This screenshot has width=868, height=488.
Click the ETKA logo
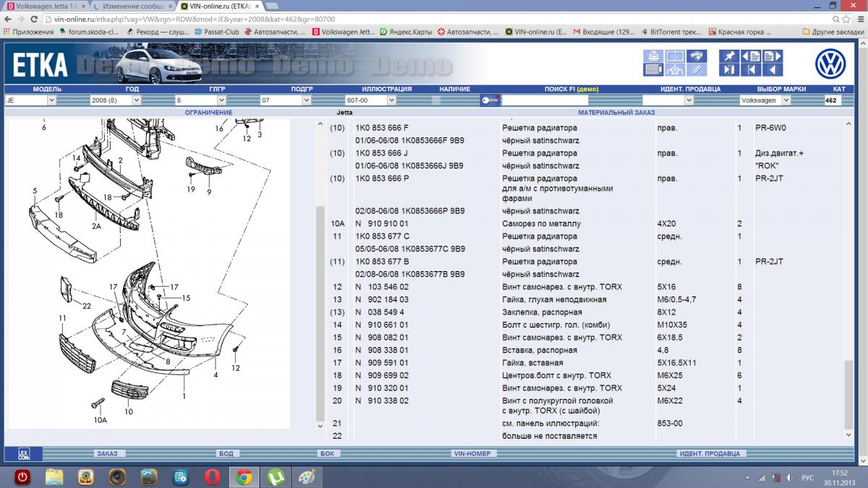click(x=41, y=66)
